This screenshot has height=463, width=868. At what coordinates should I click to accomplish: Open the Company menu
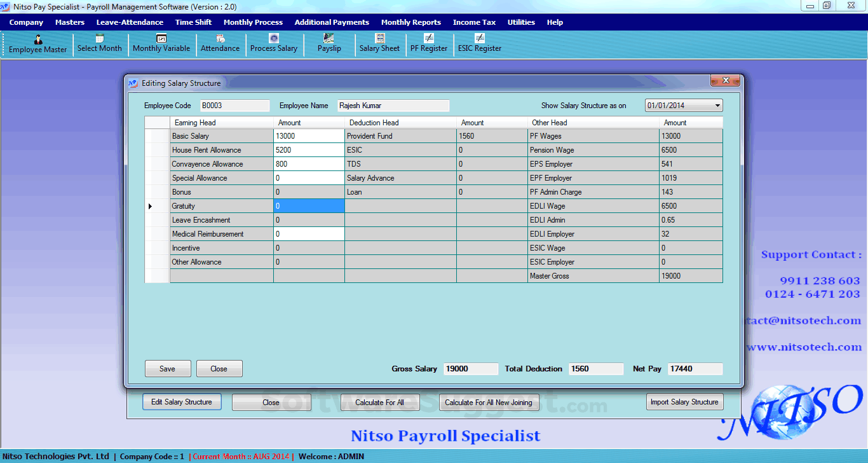tap(26, 22)
